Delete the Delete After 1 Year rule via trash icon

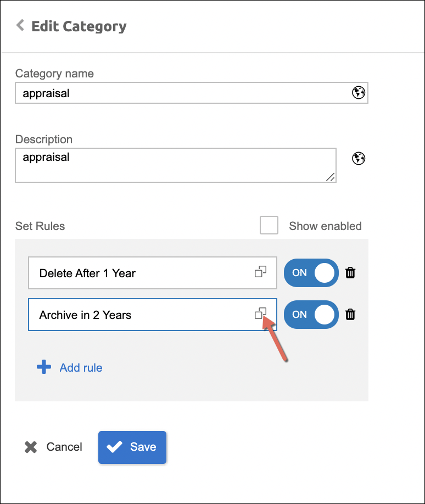click(350, 273)
